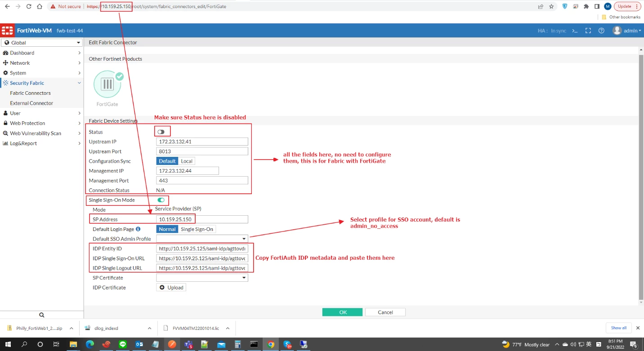Share this page using the share icon
Screen dimensions: 644x351
pos(541,6)
